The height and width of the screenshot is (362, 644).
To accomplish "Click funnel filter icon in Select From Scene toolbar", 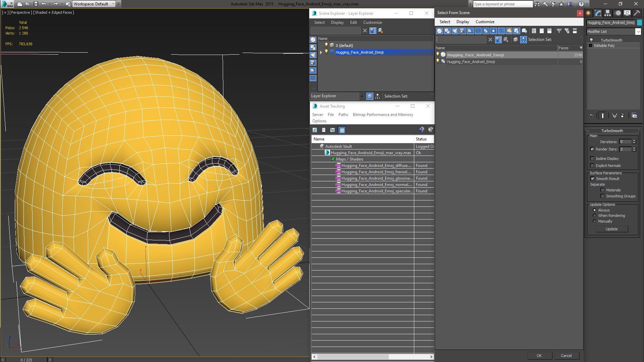I will [x=559, y=31].
